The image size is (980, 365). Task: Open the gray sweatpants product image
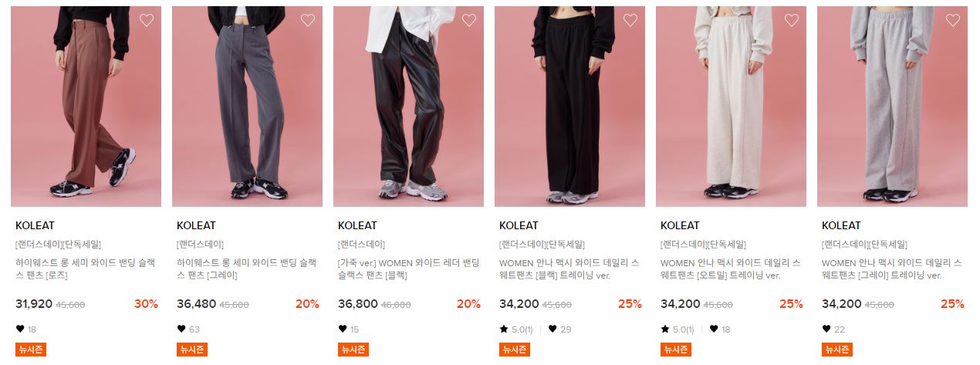coord(892,106)
